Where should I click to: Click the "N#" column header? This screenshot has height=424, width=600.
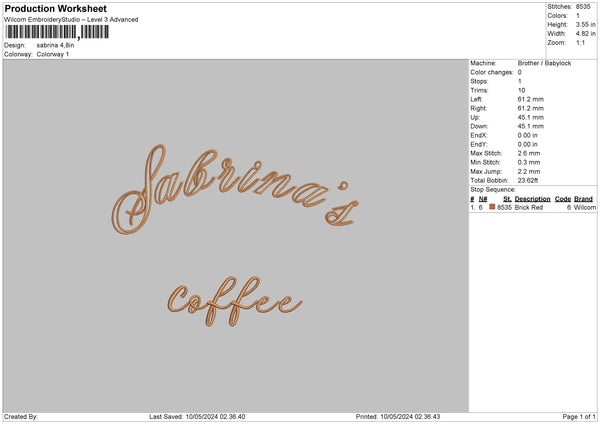point(483,199)
